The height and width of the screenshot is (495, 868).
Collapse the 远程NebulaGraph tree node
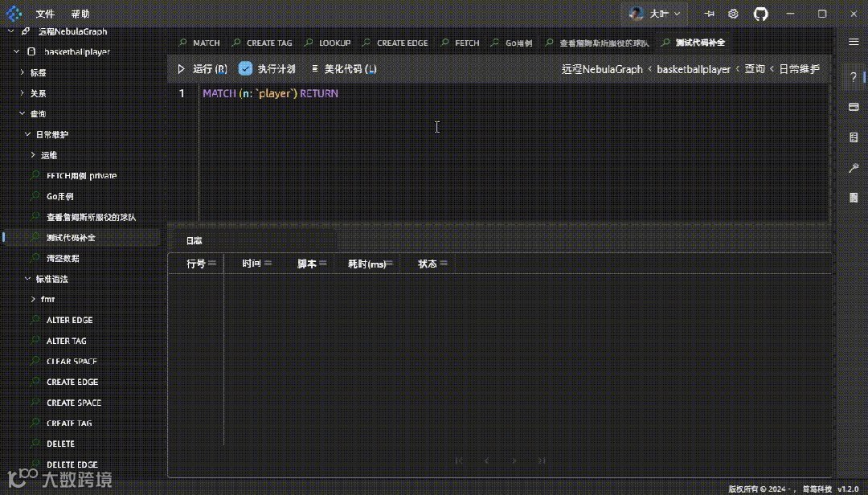[10, 31]
